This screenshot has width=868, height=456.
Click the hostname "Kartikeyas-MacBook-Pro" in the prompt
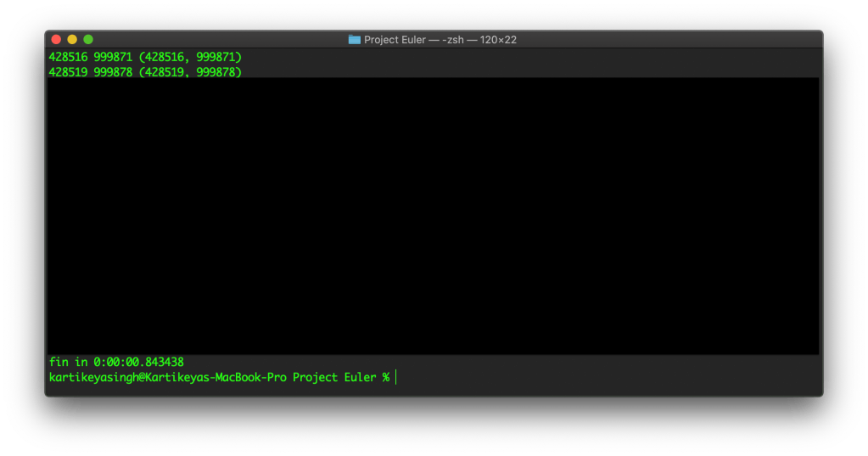coord(216,377)
